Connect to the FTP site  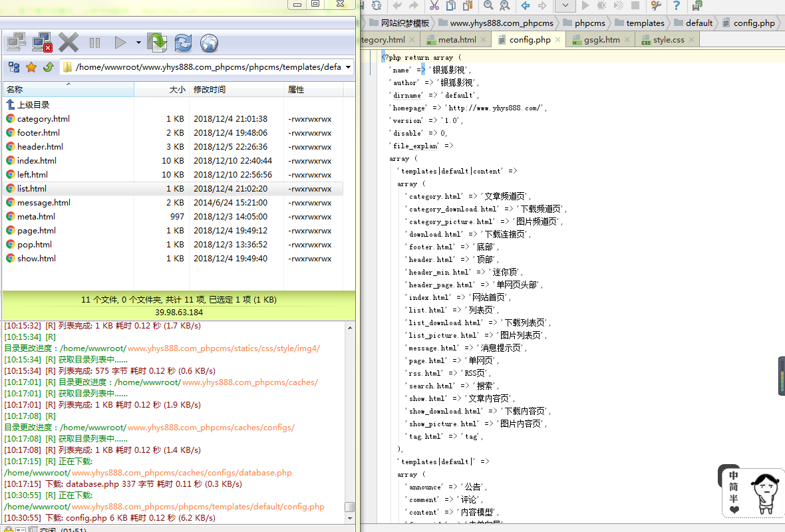click(16, 42)
